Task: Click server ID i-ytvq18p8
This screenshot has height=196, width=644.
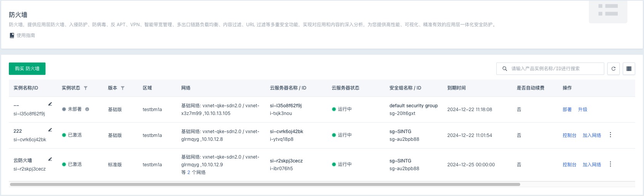Action: tap(282, 139)
